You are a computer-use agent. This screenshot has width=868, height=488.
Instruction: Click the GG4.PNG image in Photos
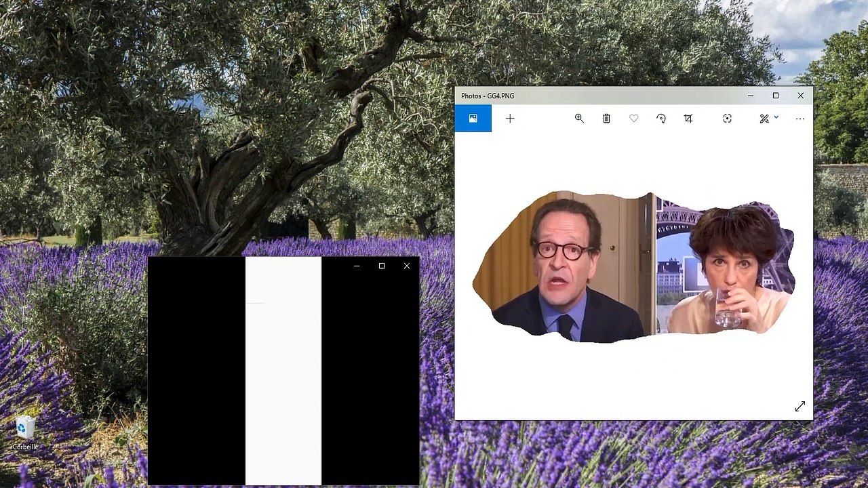pyautogui.click(x=633, y=267)
